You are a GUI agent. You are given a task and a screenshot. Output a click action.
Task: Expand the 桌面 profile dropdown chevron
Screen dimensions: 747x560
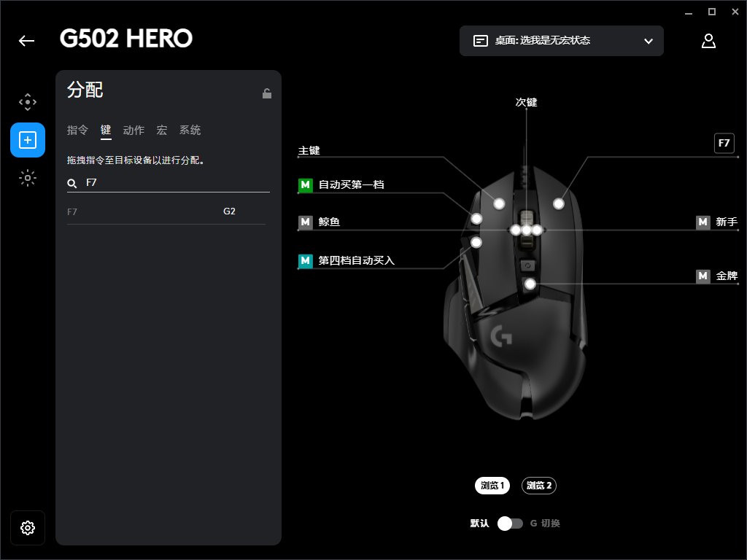649,41
